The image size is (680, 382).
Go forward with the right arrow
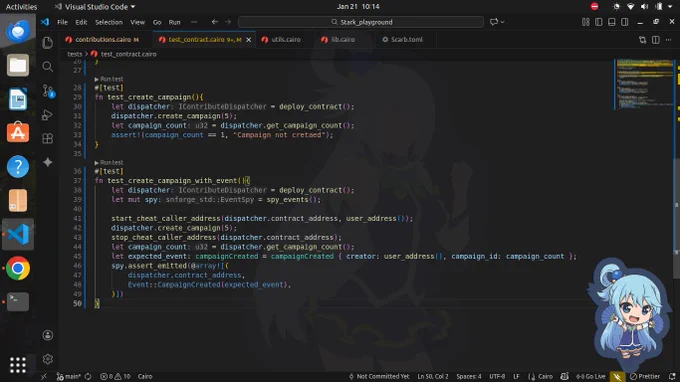pyautogui.click(x=228, y=22)
